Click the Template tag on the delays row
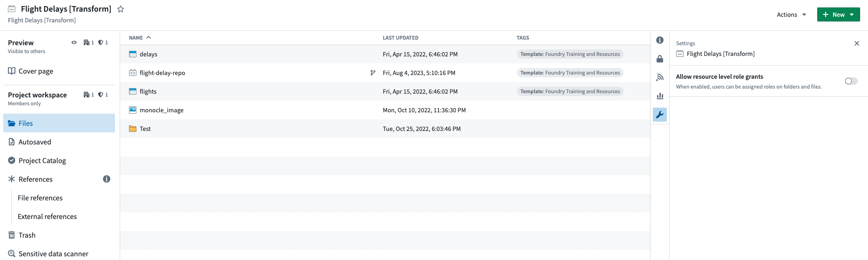Screen dimensions: 868x260 click(x=570, y=54)
